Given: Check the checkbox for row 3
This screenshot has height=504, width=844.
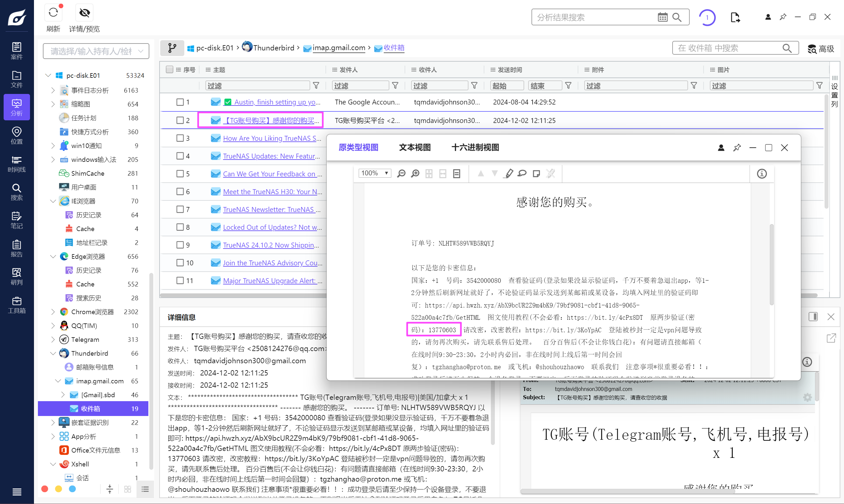Looking at the screenshot, I should pos(180,138).
